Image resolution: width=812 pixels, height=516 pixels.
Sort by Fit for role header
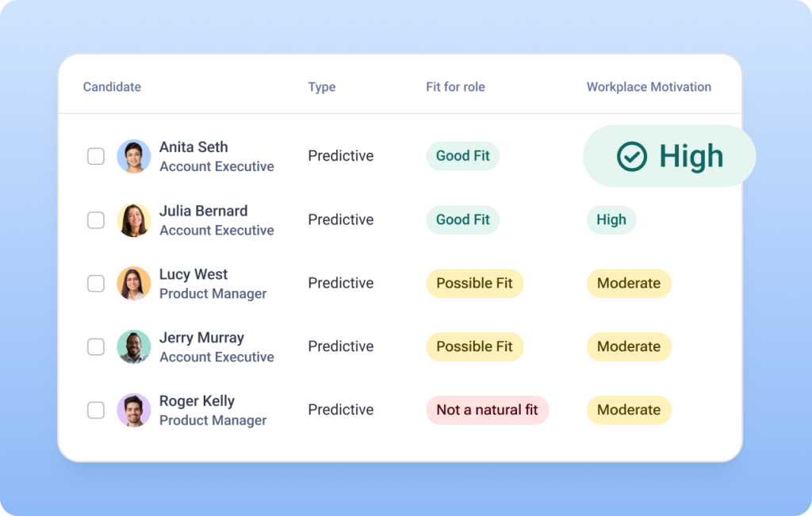pyautogui.click(x=455, y=87)
